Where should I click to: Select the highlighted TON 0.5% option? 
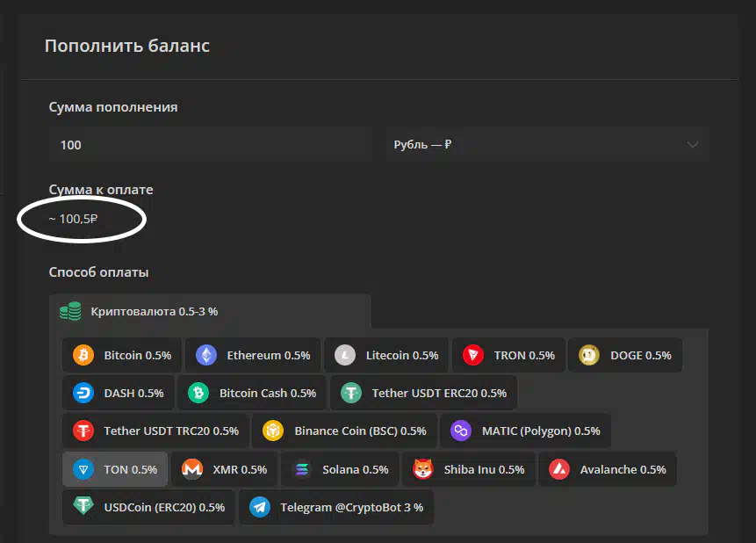[x=115, y=469]
